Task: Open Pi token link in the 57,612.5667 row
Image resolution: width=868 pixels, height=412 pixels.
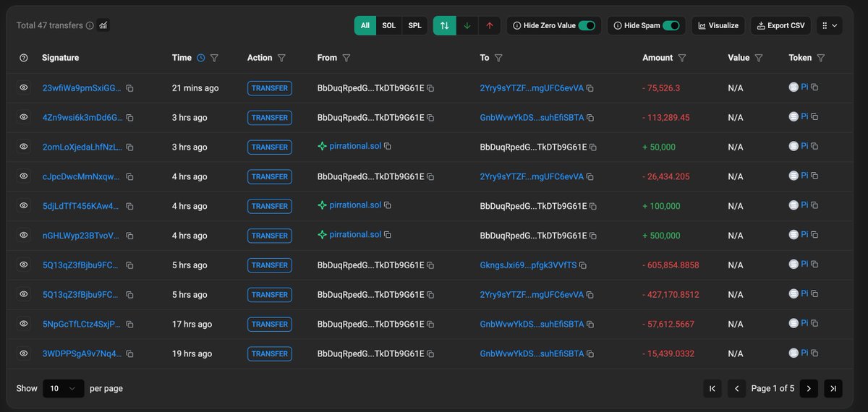Action: 804,323
